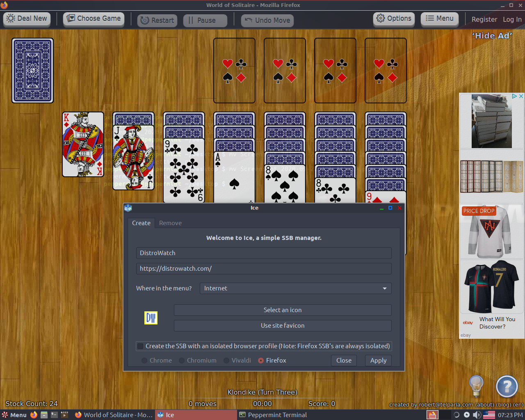Open Choose Game selector
Viewport: 525px width, 420px height.
click(x=94, y=19)
